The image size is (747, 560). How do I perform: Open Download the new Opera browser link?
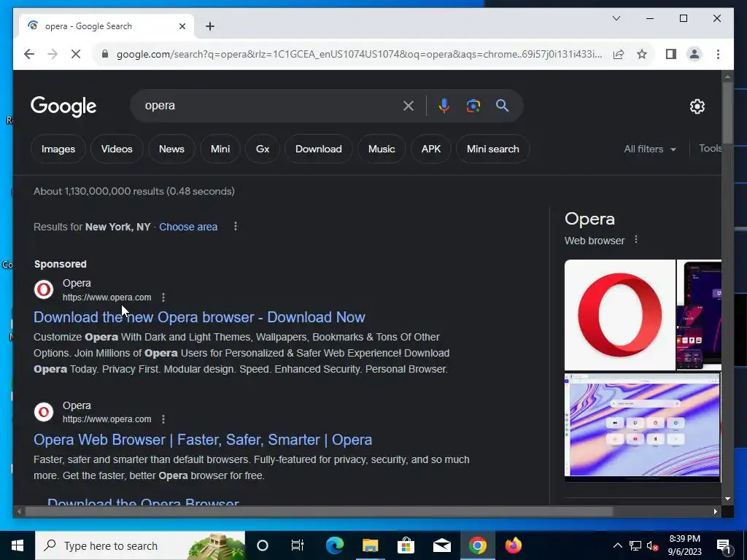pyautogui.click(x=199, y=317)
